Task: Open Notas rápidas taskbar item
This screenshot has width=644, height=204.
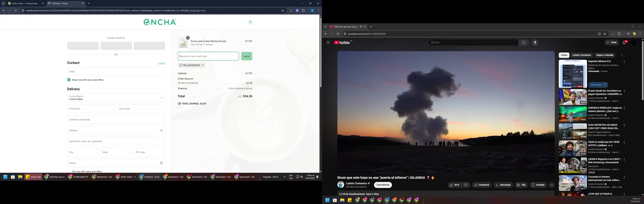Action: (x=33, y=177)
